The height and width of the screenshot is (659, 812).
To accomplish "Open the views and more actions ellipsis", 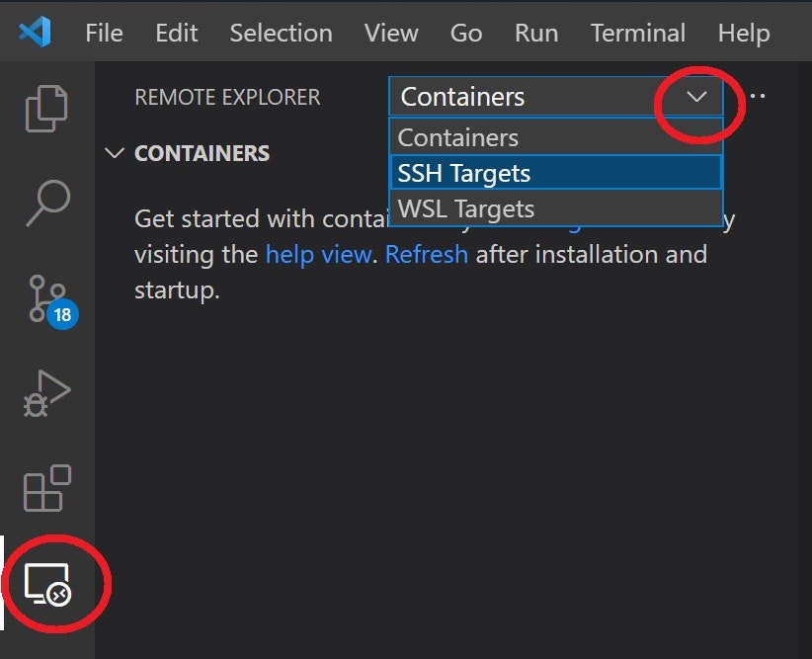I will pyautogui.click(x=757, y=96).
